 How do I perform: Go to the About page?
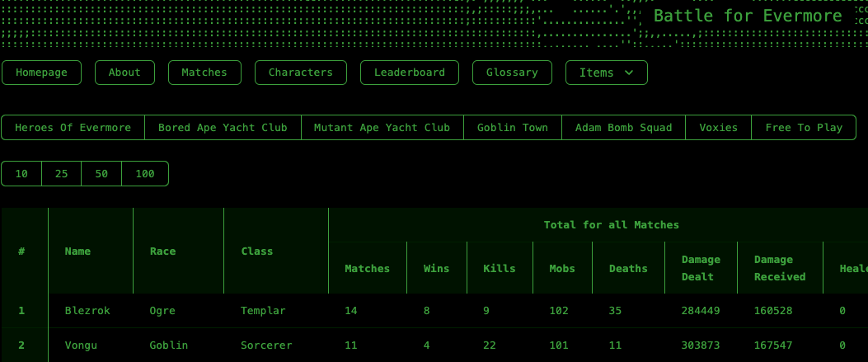(124, 73)
